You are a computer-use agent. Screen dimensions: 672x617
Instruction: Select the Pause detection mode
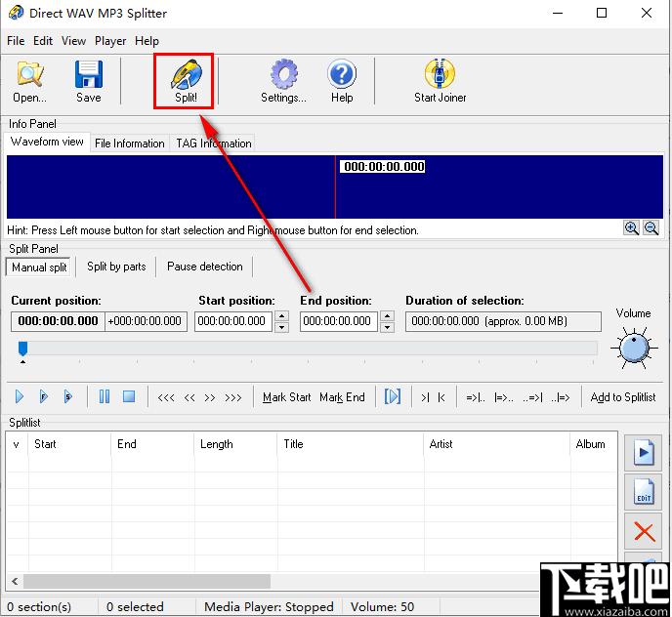point(205,267)
